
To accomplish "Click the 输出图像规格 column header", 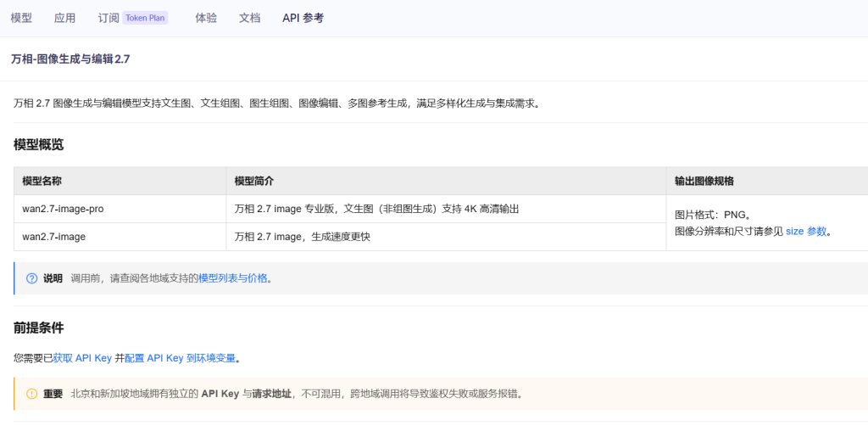I will click(x=704, y=181).
